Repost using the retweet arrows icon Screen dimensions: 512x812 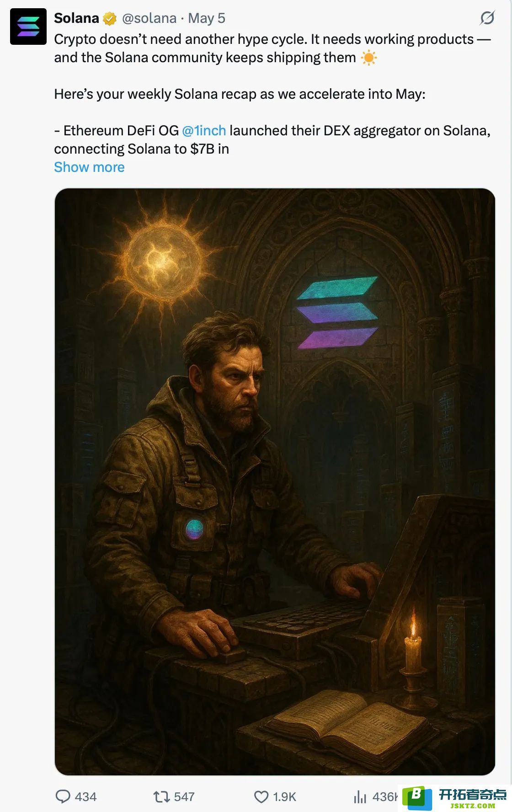161,797
